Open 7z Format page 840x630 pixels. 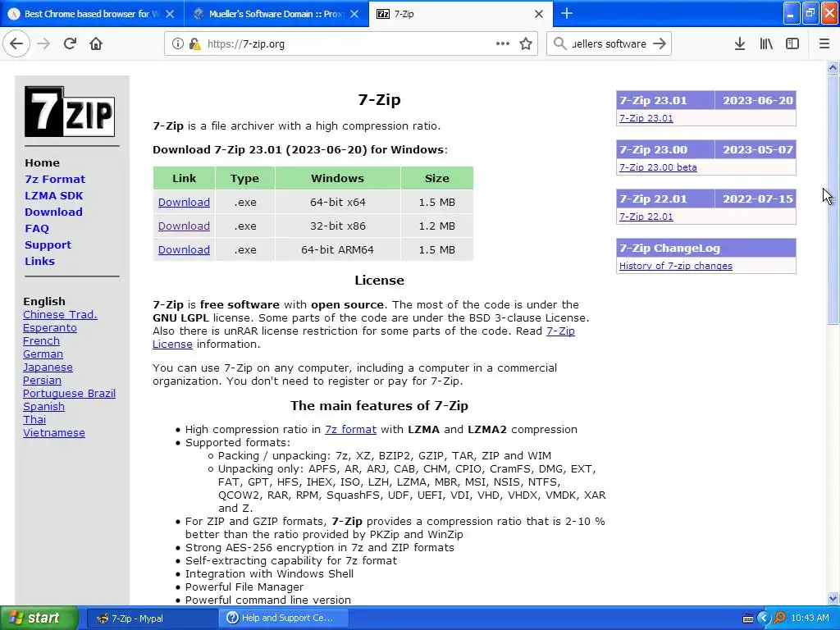coord(55,180)
